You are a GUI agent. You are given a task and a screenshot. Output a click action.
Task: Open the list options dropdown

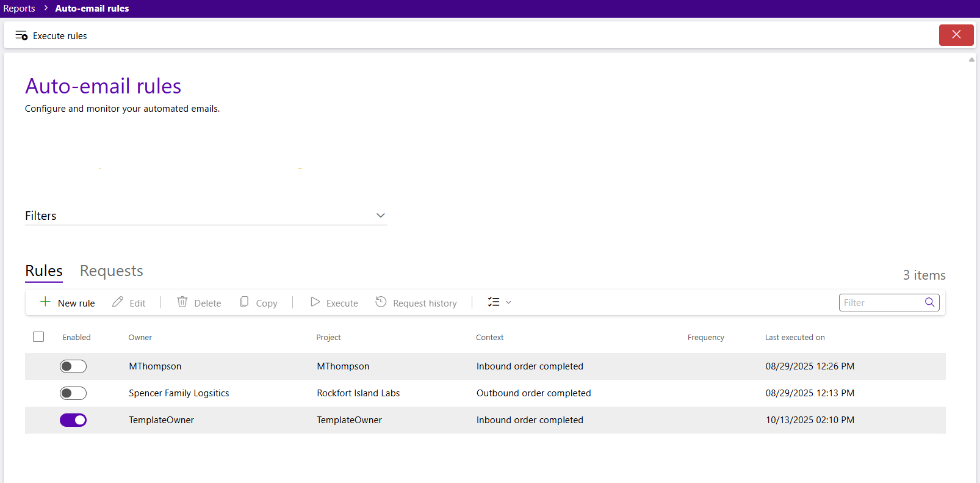499,302
